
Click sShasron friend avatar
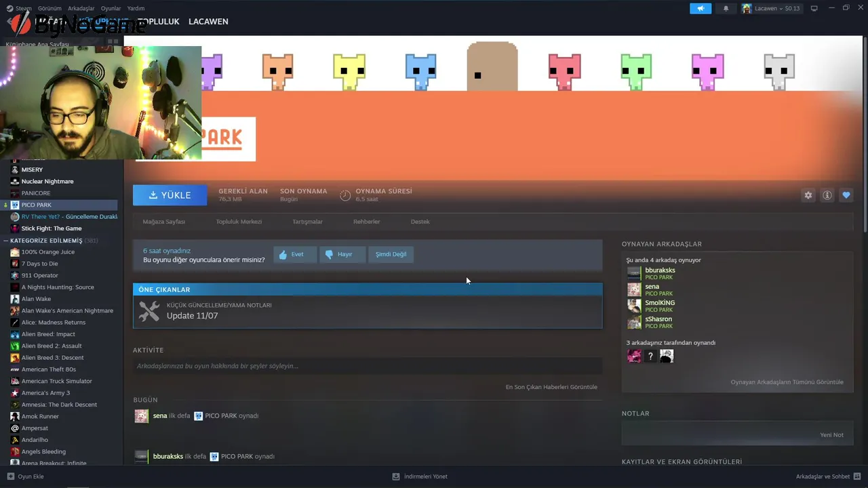634,323
